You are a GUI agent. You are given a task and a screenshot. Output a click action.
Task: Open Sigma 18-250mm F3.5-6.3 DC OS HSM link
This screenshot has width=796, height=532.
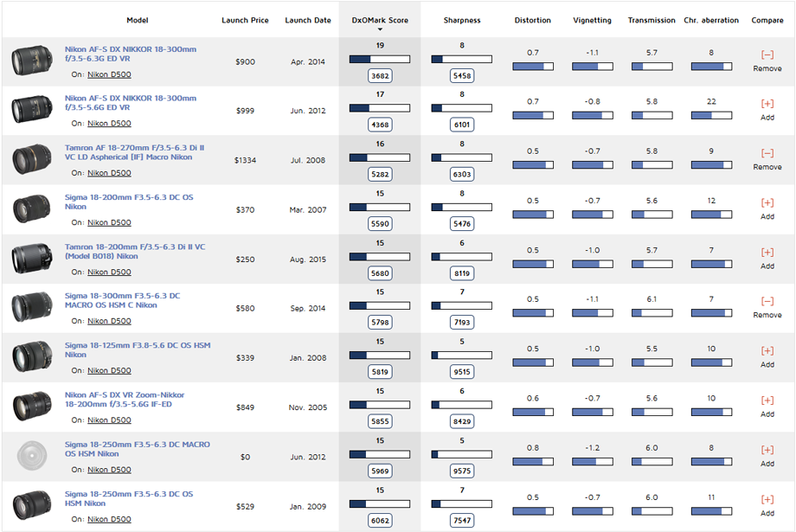(129, 498)
